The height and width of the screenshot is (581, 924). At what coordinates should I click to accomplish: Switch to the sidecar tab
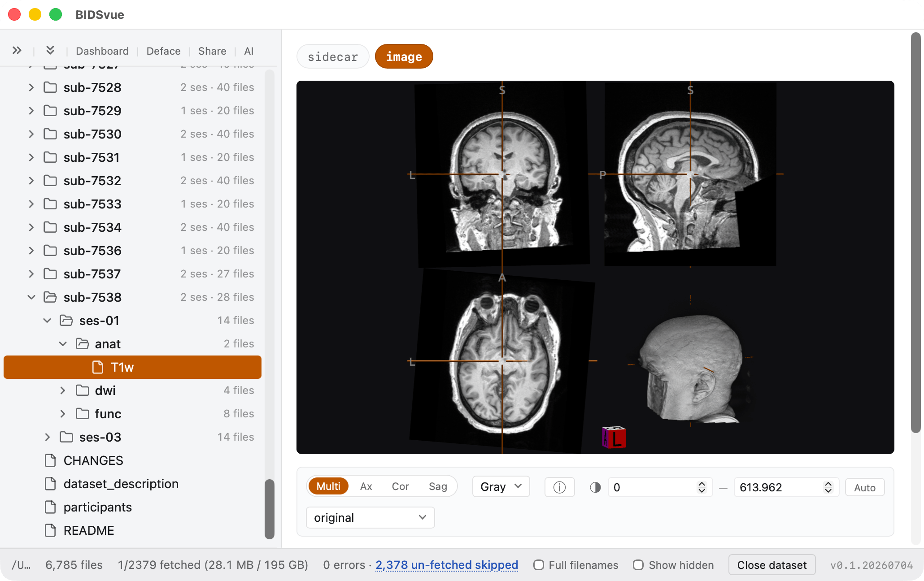pyautogui.click(x=333, y=56)
